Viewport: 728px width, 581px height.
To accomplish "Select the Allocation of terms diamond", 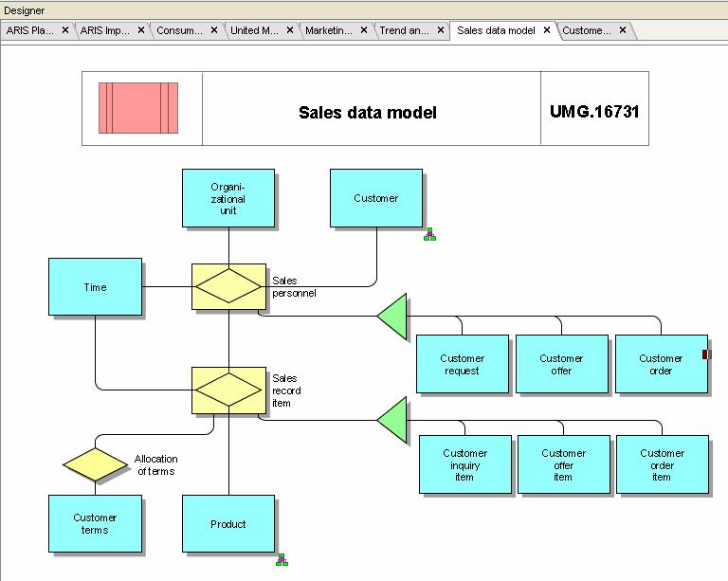I will point(95,464).
